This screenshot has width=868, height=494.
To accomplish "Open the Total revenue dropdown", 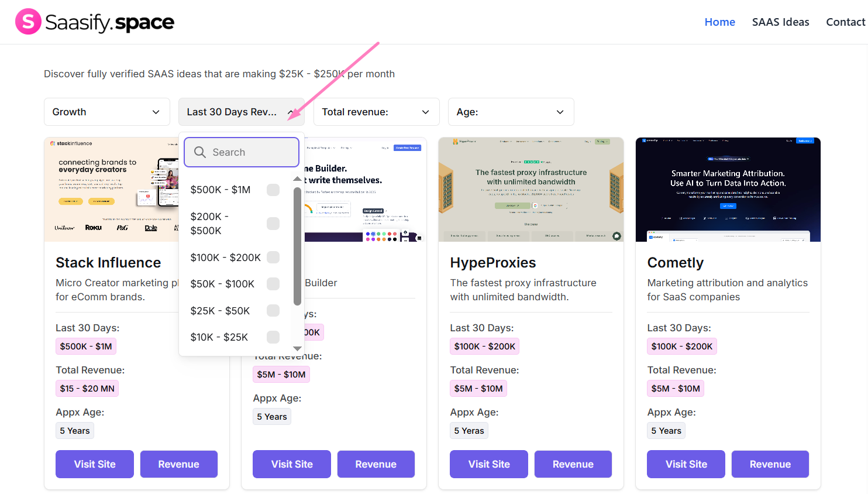I will (376, 111).
